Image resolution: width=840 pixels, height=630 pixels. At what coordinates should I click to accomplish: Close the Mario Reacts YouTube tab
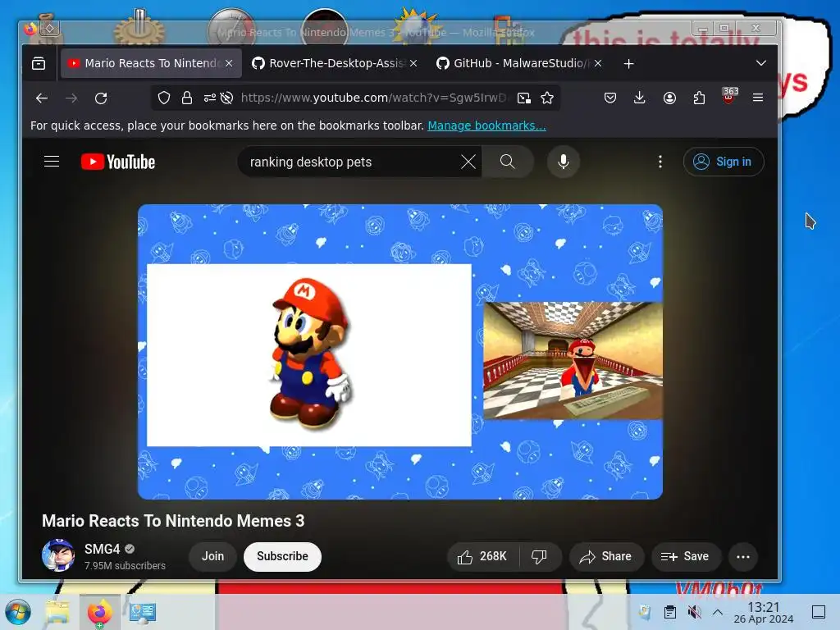coord(229,63)
